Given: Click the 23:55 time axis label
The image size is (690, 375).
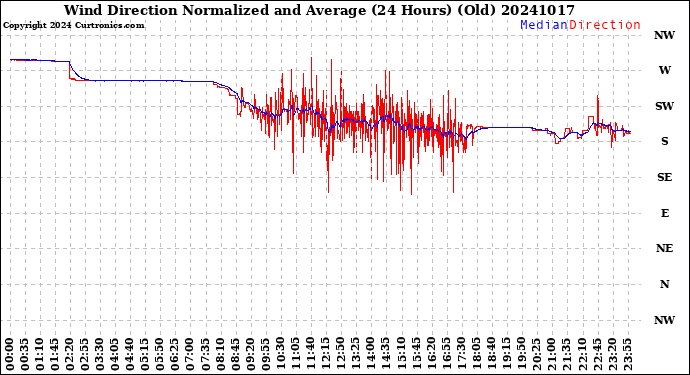Looking at the screenshot, I should pyautogui.click(x=627, y=354).
